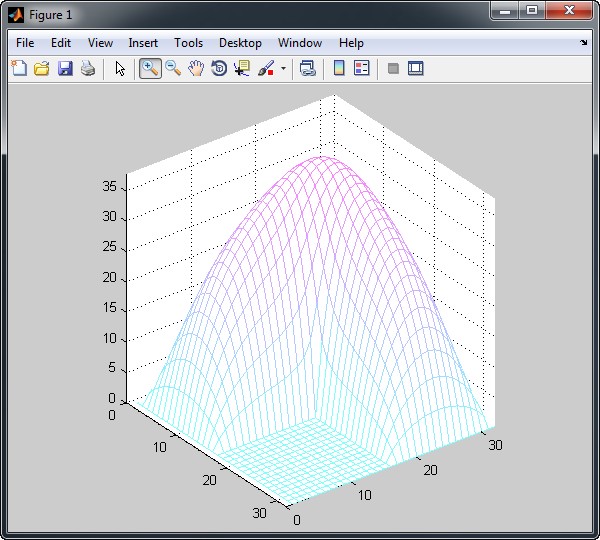Expand the Tools menu
The image size is (600, 540).
pyautogui.click(x=188, y=43)
